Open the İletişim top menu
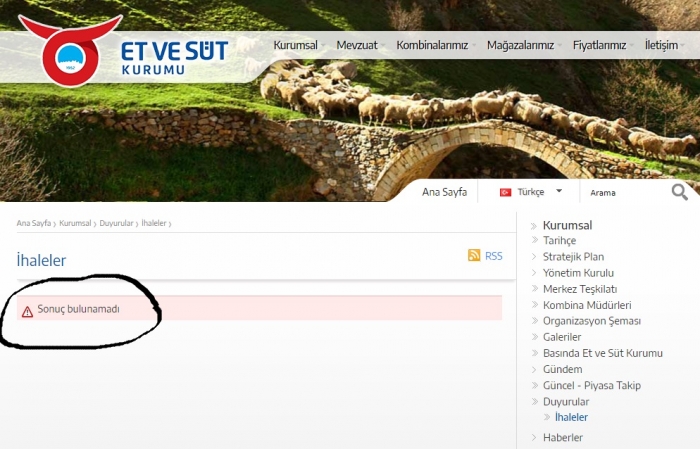 point(661,45)
